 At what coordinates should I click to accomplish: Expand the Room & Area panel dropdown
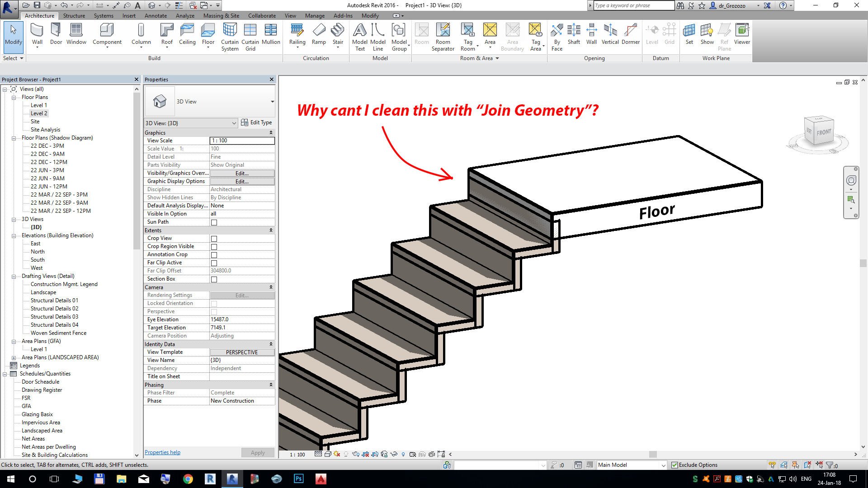pyautogui.click(x=480, y=58)
